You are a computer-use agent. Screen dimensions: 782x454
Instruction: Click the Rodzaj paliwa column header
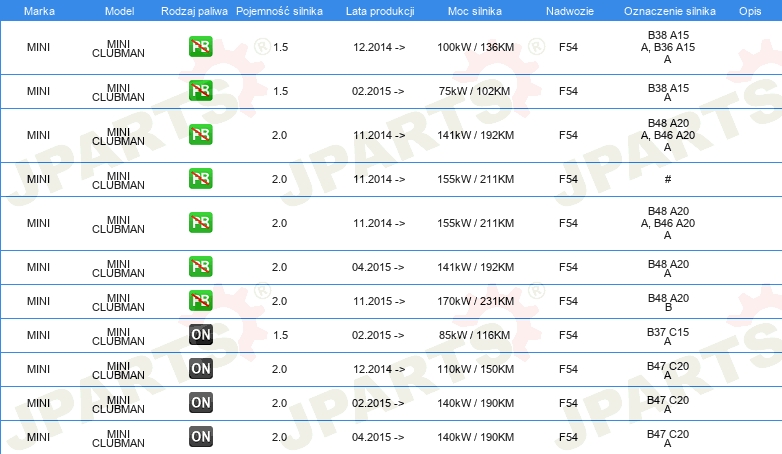tap(194, 11)
